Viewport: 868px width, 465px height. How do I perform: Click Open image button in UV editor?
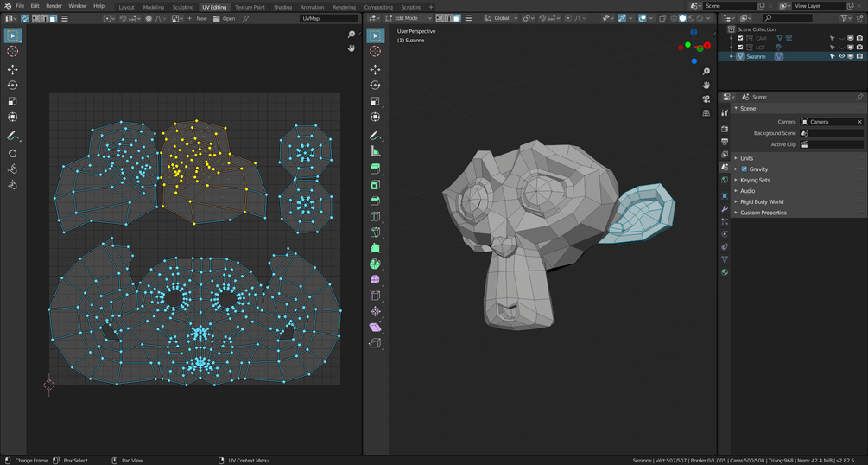coord(225,18)
